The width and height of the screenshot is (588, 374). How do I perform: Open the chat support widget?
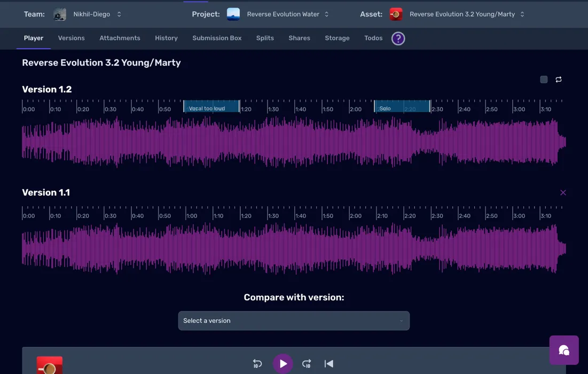tap(563, 350)
